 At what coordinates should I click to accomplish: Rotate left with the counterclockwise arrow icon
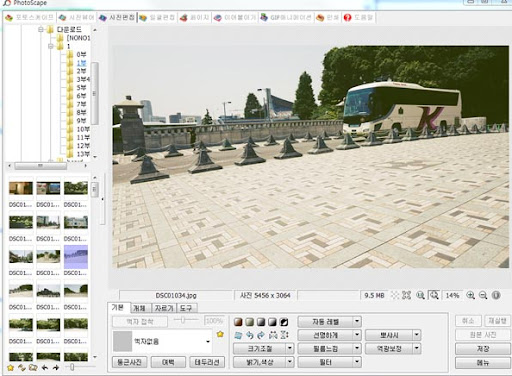pyautogui.click(x=250, y=335)
